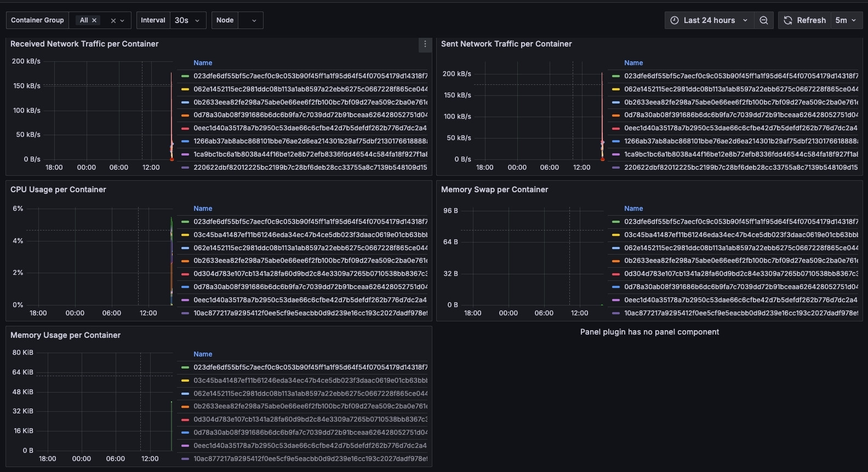Select 1266ab37ab8 series name in Sent Traffic legend
The image size is (868, 472).
pyautogui.click(x=741, y=141)
